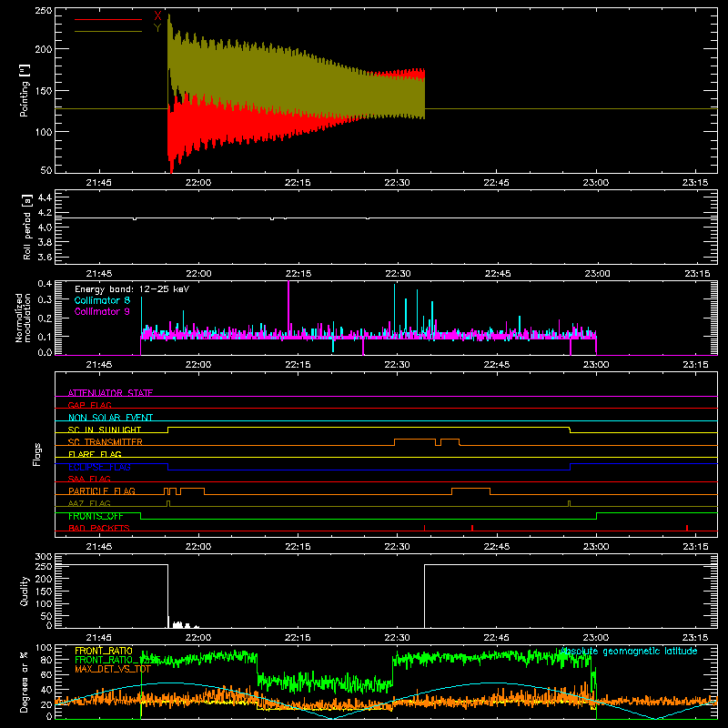Click the PARTICLE_FLAG label

pyautogui.click(x=101, y=490)
